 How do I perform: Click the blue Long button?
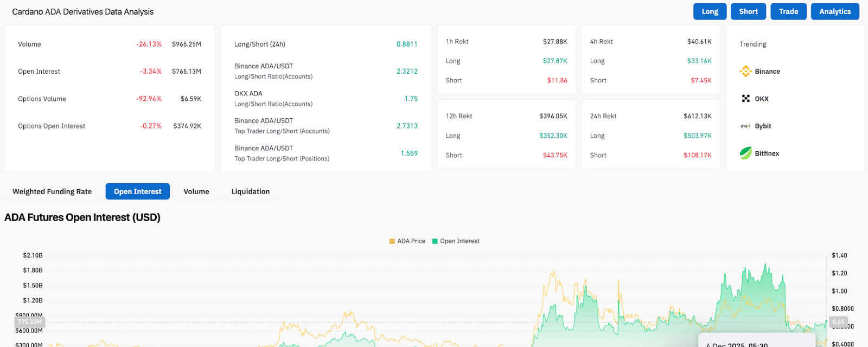coord(710,11)
